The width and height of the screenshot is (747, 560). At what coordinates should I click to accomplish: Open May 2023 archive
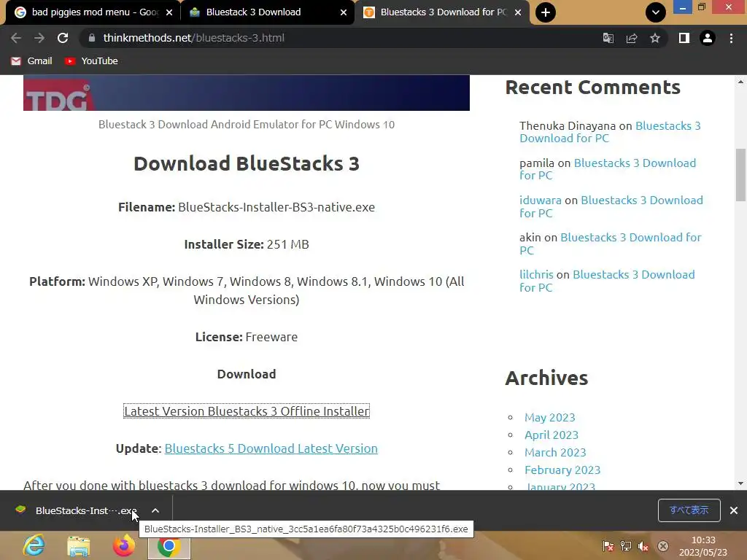tap(550, 417)
